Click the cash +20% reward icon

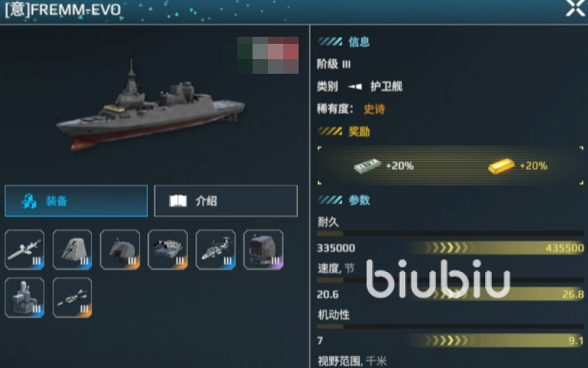tap(367, 165)
